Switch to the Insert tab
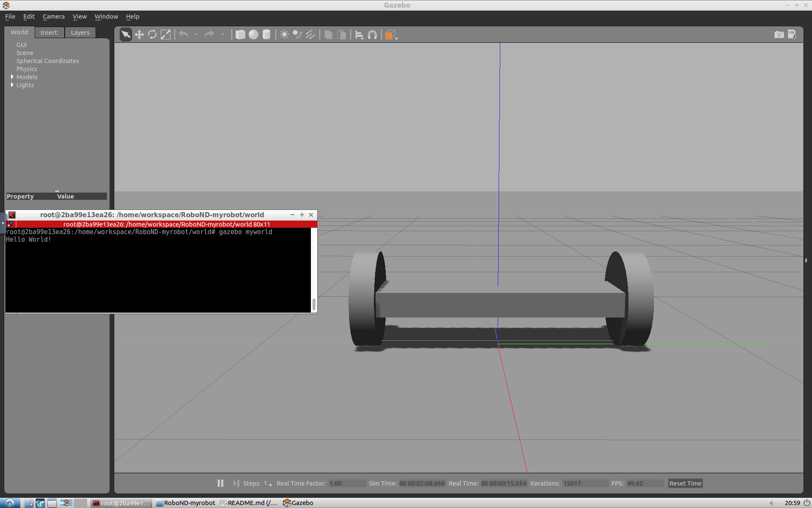Image resolution: width=812 pixels, height=508 pixels. [49, 33]
